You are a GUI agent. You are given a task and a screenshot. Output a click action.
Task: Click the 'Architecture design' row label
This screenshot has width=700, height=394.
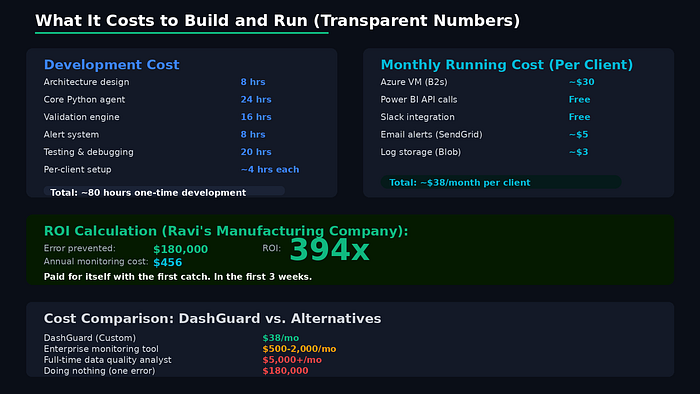pyautogui.click(x=86, y=82)
